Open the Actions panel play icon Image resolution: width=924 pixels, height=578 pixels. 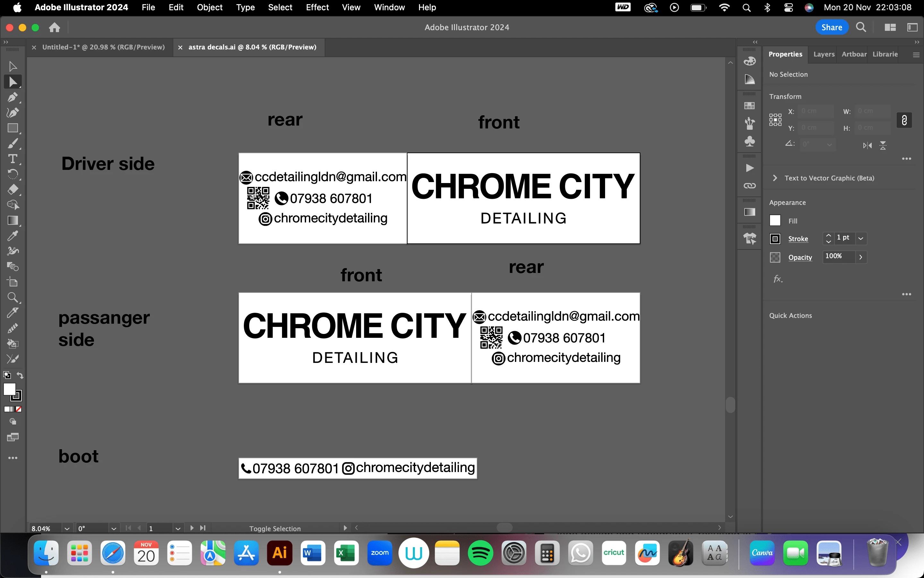pyautogui.click(x=749, y=168)
